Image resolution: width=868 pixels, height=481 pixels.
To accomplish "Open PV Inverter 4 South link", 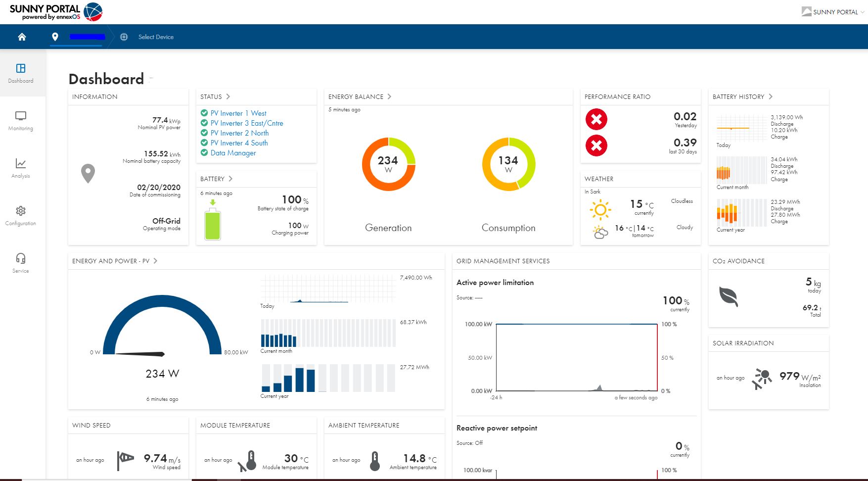I will click(x=239, y=143).
